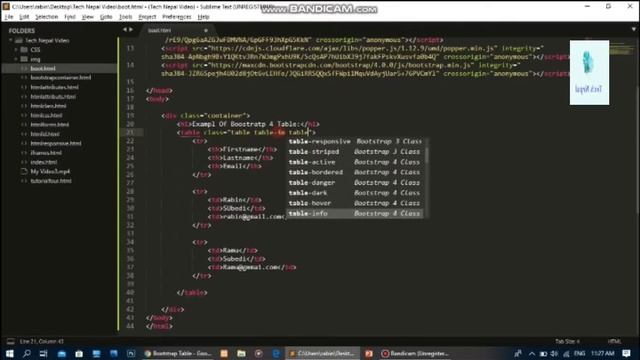Change the HTML syntax in status bar
This screenshot has width=640, height=360.
pyautogui.click(x=614, y=341)
